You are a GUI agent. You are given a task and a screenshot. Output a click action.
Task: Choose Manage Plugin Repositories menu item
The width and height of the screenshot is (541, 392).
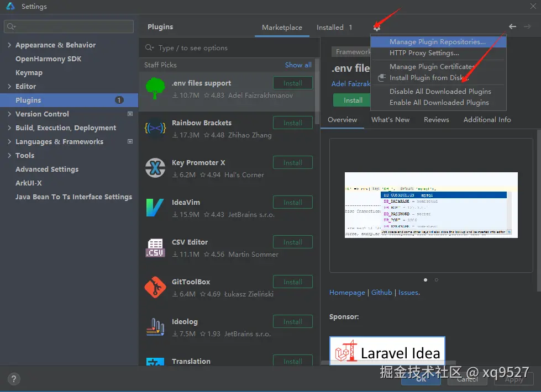(438, 42)
